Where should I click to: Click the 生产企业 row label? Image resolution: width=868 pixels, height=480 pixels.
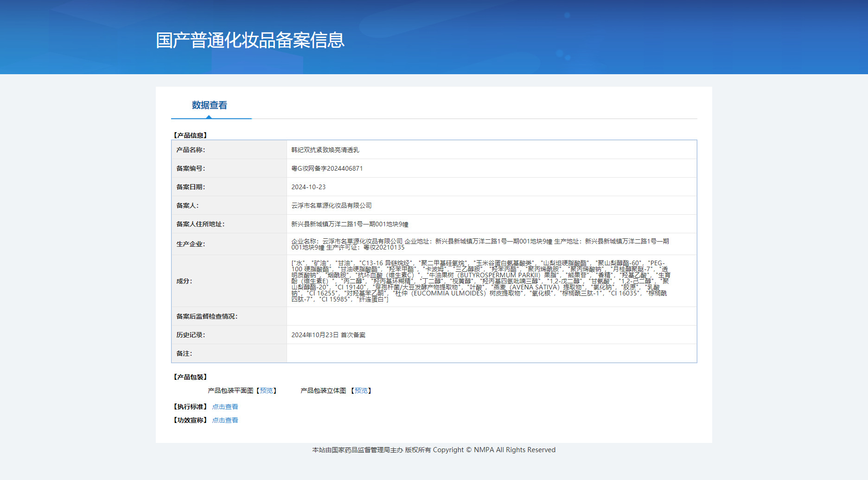[191, 244]
